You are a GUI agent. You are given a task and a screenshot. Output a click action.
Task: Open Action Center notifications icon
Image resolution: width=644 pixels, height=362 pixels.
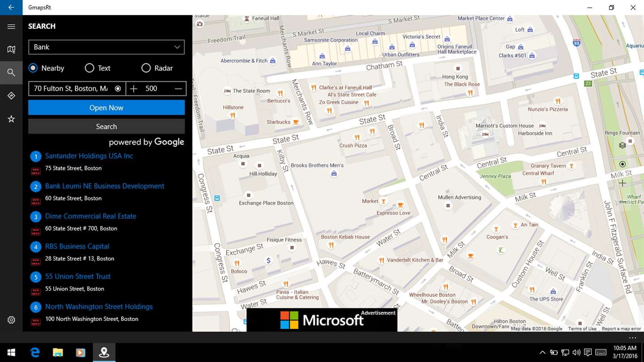(x=588, y=353)
